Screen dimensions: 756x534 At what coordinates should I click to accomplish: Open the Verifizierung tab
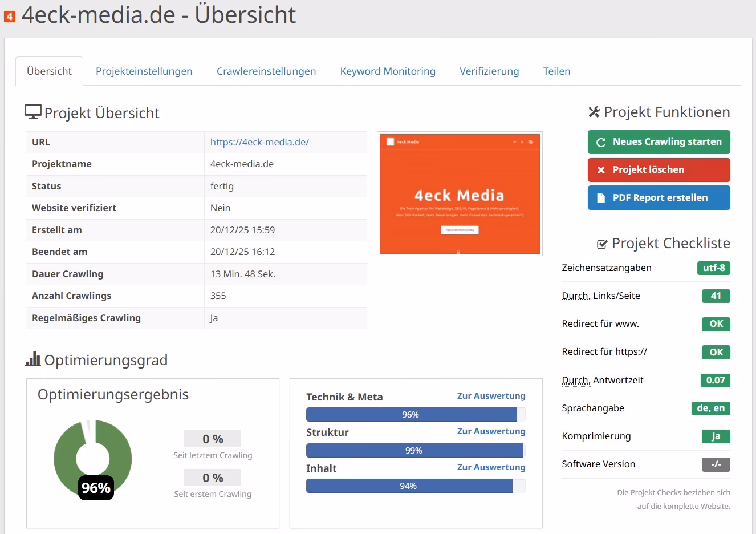[489, 71]
